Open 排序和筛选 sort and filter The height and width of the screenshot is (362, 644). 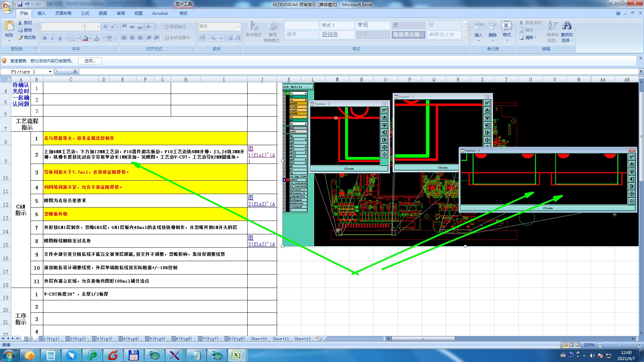click(552, 31)
